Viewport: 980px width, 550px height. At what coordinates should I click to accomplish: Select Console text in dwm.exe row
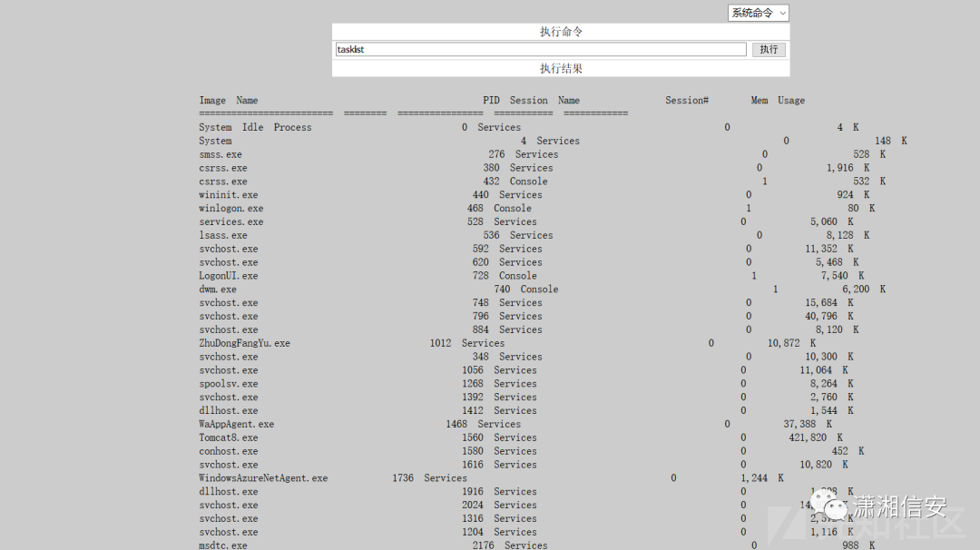pyautogui.click(x=539, y=290)
